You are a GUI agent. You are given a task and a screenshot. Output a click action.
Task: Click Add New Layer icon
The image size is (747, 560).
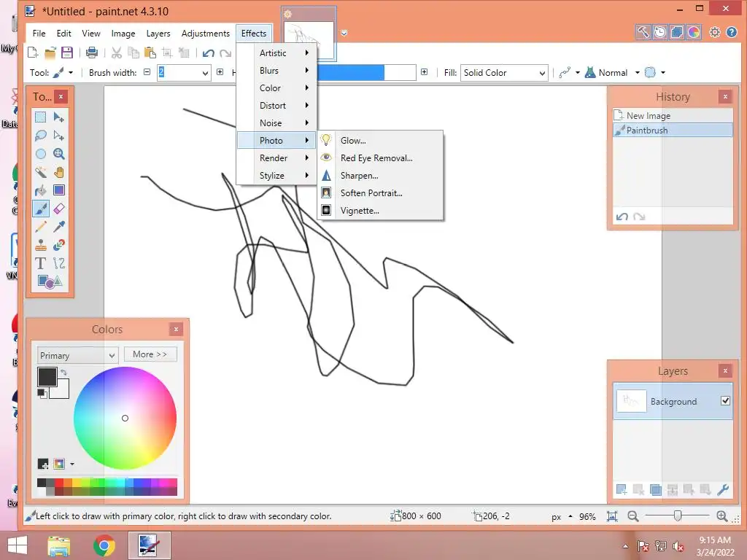point(622,489)
